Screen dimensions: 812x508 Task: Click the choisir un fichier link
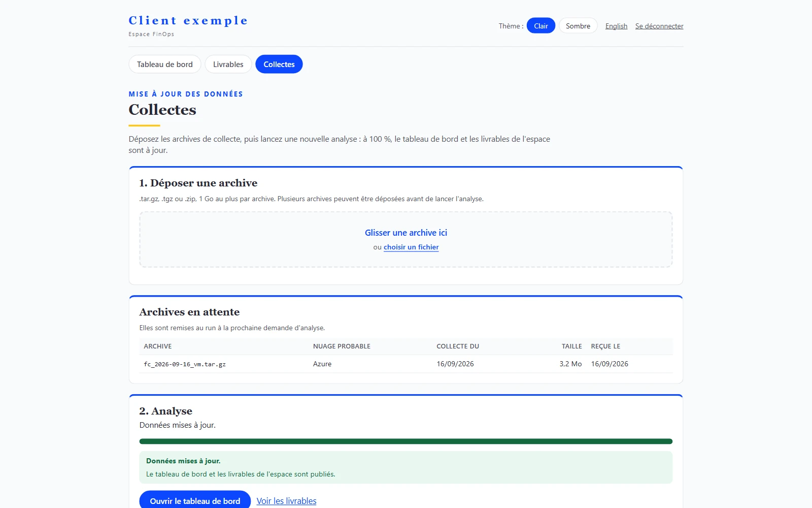point(411,247)
